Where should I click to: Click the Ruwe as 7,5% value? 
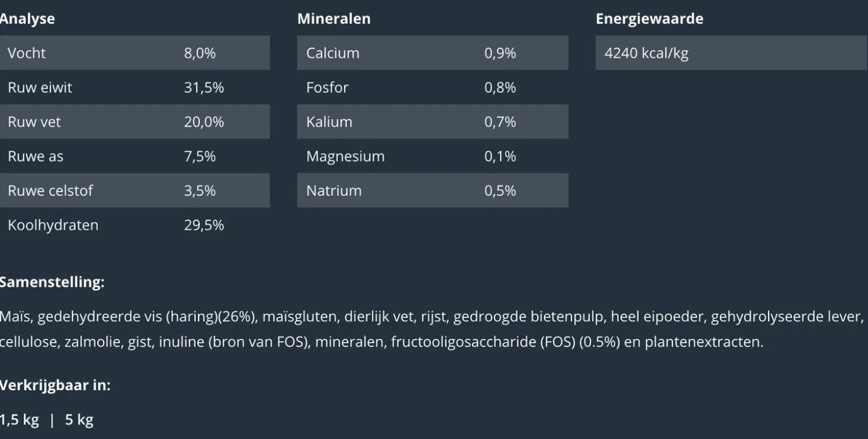point(200,156)
